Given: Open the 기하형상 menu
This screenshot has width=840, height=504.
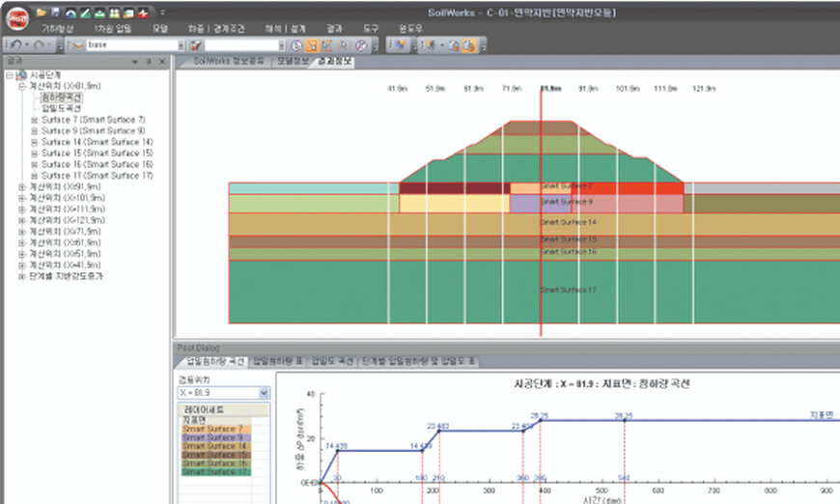Looking at the screenshot, I should 58,29.
